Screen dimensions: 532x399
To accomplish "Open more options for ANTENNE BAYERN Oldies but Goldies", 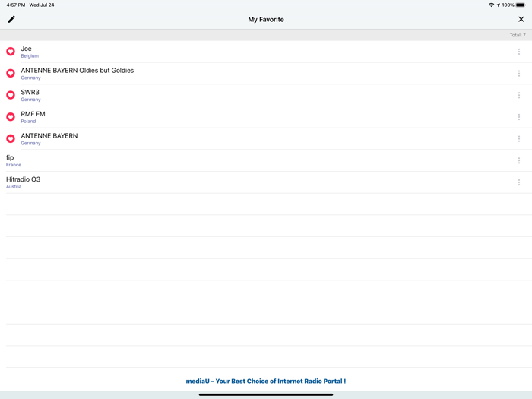I will point(519,73).
